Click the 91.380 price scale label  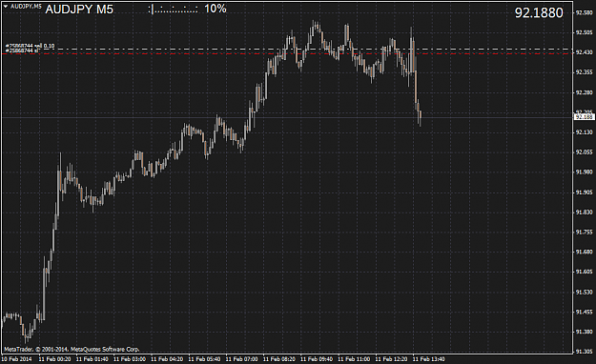tap(584, 332)
